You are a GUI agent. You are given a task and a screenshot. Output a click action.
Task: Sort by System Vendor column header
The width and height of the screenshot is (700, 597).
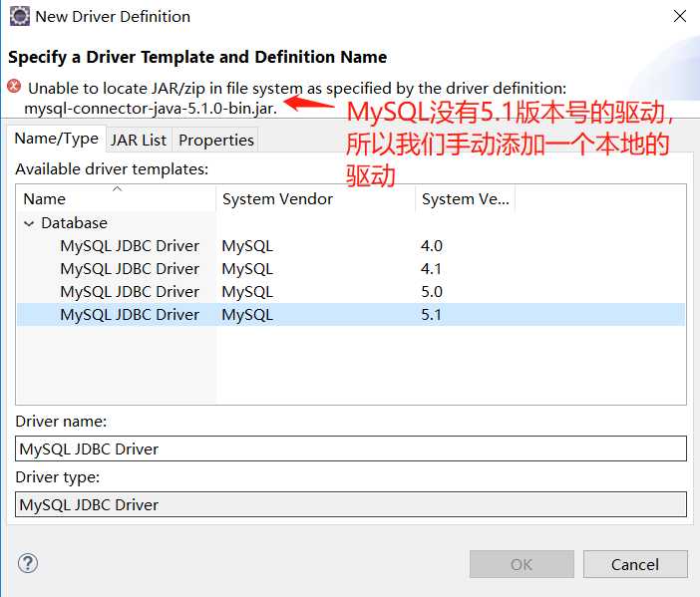point(316,199)
